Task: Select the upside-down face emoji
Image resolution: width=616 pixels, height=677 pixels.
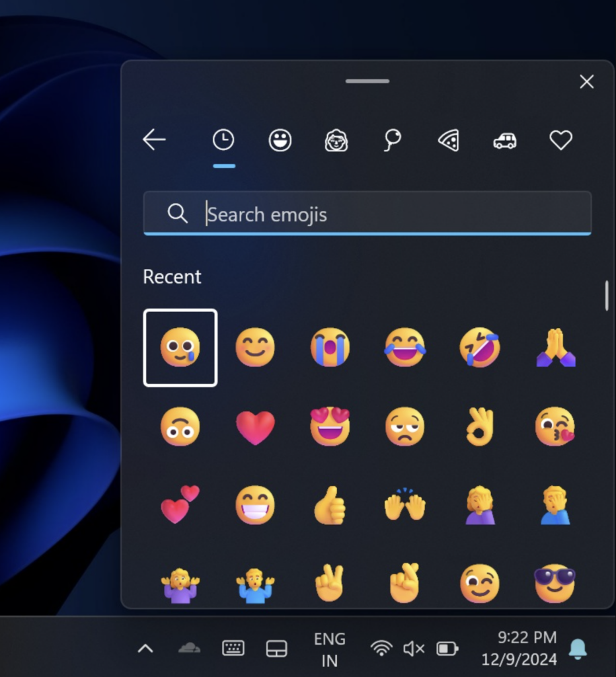Action: pos(180,427)
